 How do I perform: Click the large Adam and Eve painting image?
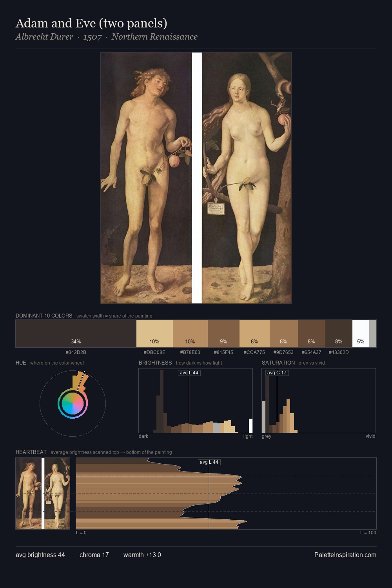tap(196, 178)
